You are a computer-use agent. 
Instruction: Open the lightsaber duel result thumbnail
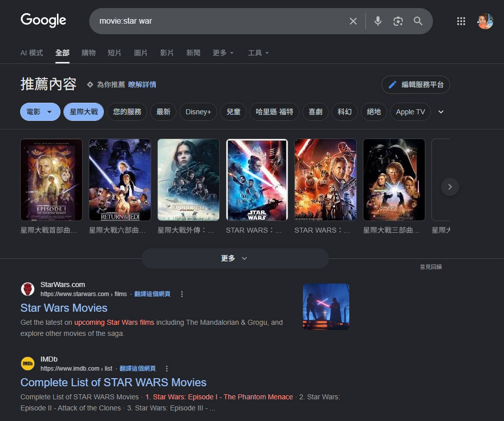coord(326,306)
